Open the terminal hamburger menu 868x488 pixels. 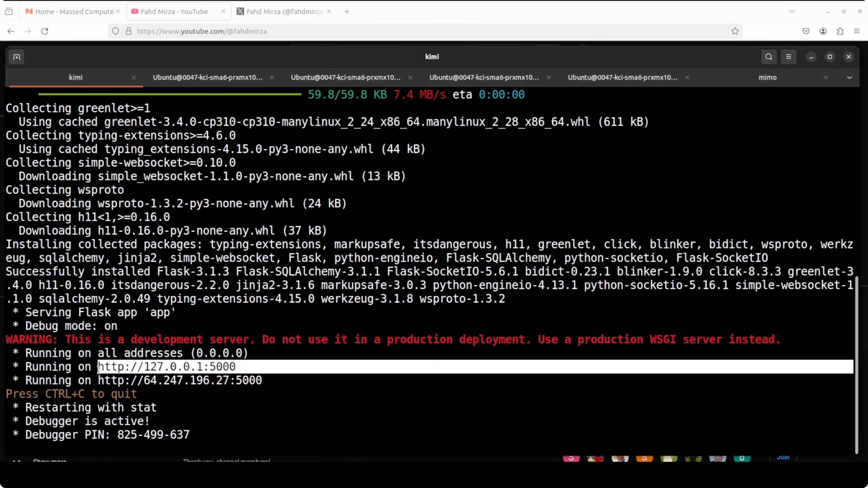[x=789, y=57]
